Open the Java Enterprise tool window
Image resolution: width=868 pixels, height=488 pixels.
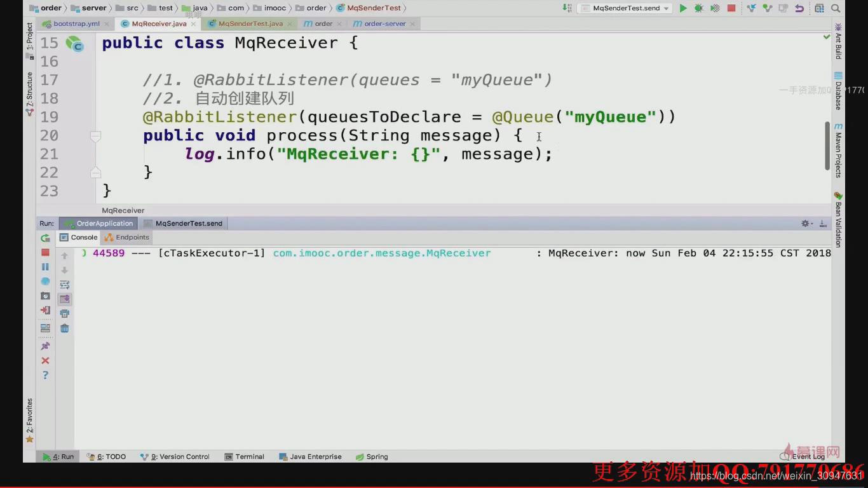click(x=310, y=457)
